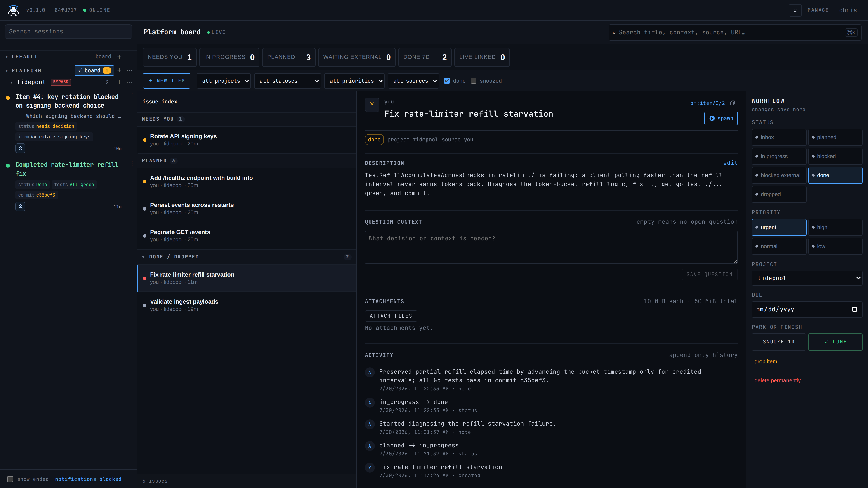Image resolution: width=868 pixels, height=488 pixels.
Task: Collapse the DONE / DROPPED section
Action: 143,257
